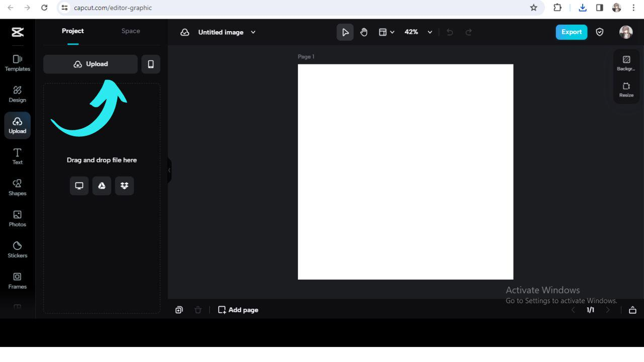Image resolution: width=644 pixels, height=362 pixels.
Task: Open the Frames panel
Action: pyautogui.click(x=17, y=280)
